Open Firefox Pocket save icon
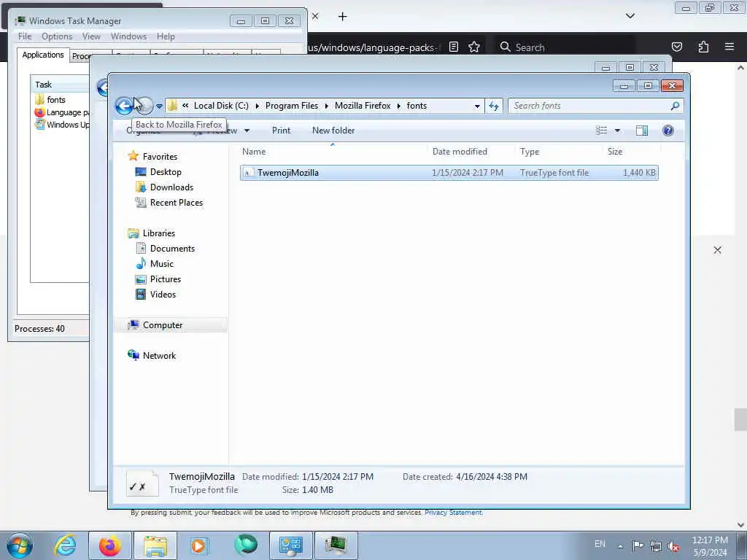The image size is (747, 560). pyautogui.click(x=676, y=47)
